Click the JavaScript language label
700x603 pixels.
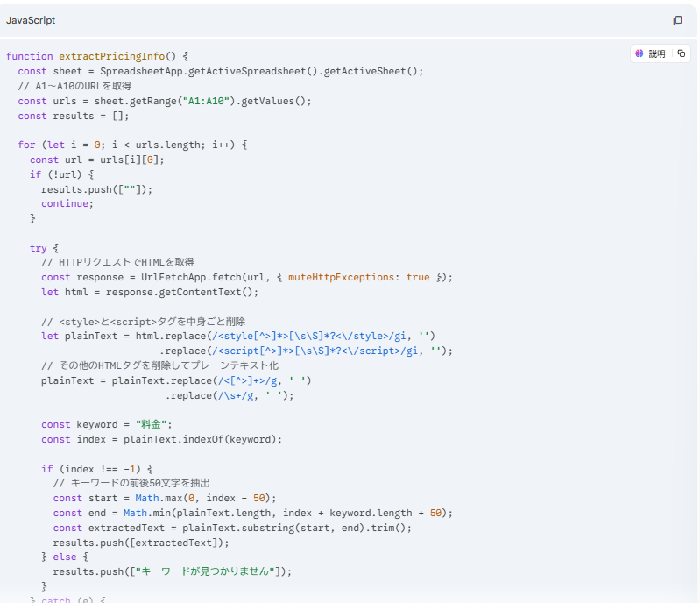(31, 20)
